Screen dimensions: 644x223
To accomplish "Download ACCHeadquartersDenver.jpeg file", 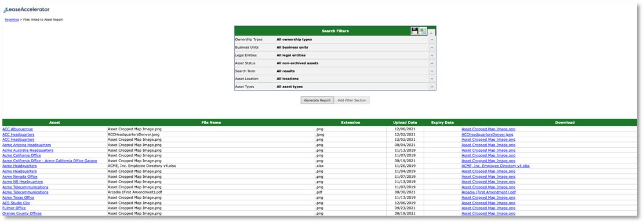I will tap(487, 134).
